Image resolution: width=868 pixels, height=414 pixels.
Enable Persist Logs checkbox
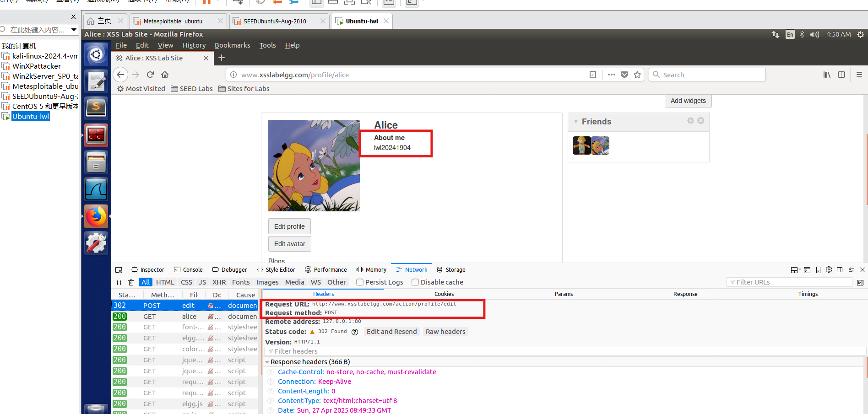360,282
